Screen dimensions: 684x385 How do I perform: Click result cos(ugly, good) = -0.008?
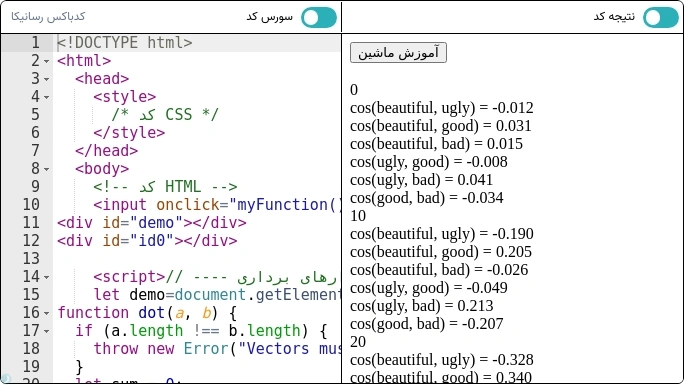click(429, 162)
